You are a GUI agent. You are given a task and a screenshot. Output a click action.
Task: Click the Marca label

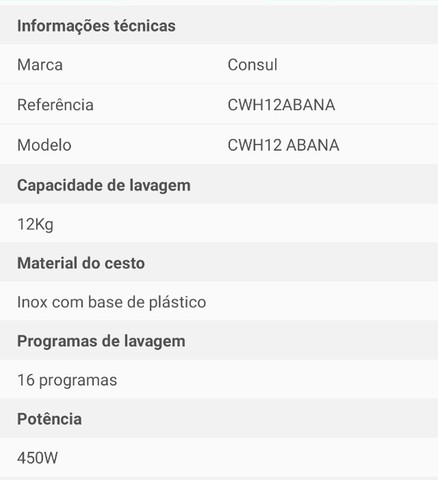[40, 65]
